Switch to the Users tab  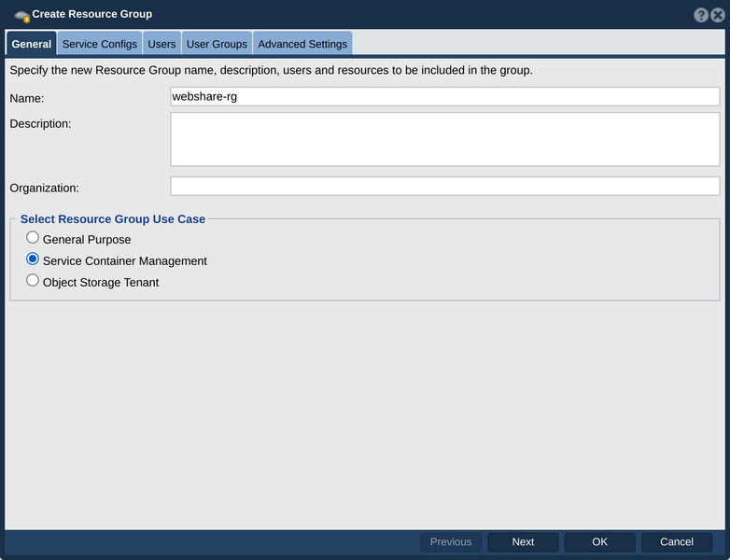(161, 44)
